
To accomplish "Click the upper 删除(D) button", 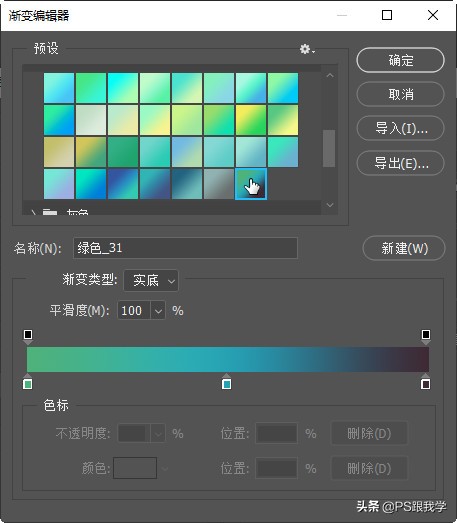I will (369, 433).
